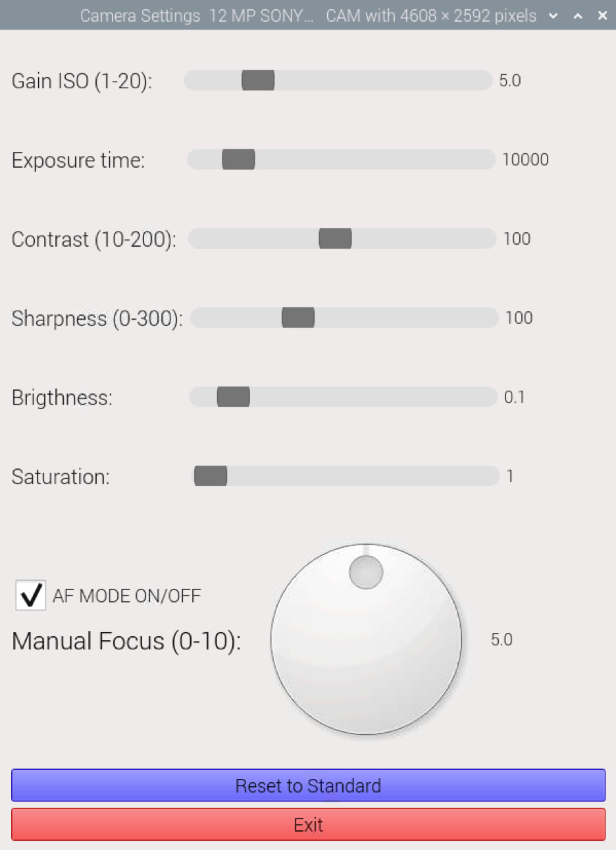Screen dimensions: 616x850
Task: Click the Contrast slider handle
Action: [335, 238]
